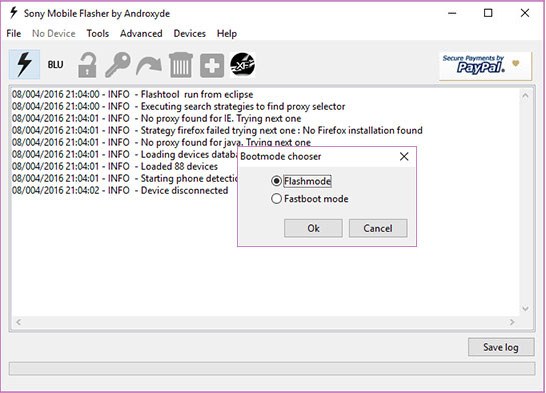This screenshot has height=393, width=546.
Task: Click the 'Strategy firefox failed' log line
Action: (217, 130)
